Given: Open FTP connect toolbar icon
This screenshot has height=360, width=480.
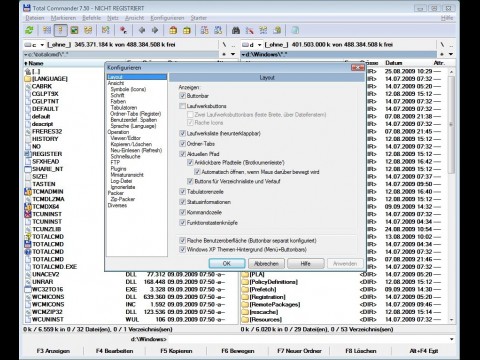Looking at the screenshot, I should point(204,30).
